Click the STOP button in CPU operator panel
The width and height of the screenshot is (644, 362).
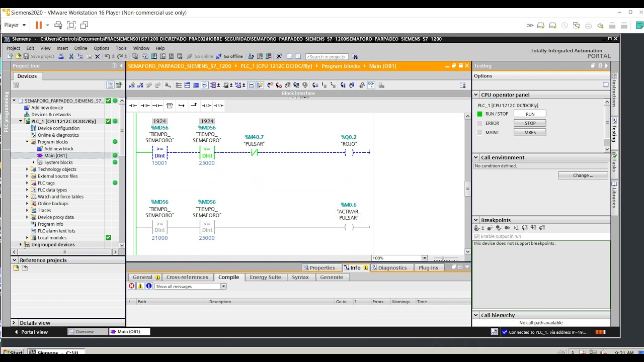(x=530, y=123)
